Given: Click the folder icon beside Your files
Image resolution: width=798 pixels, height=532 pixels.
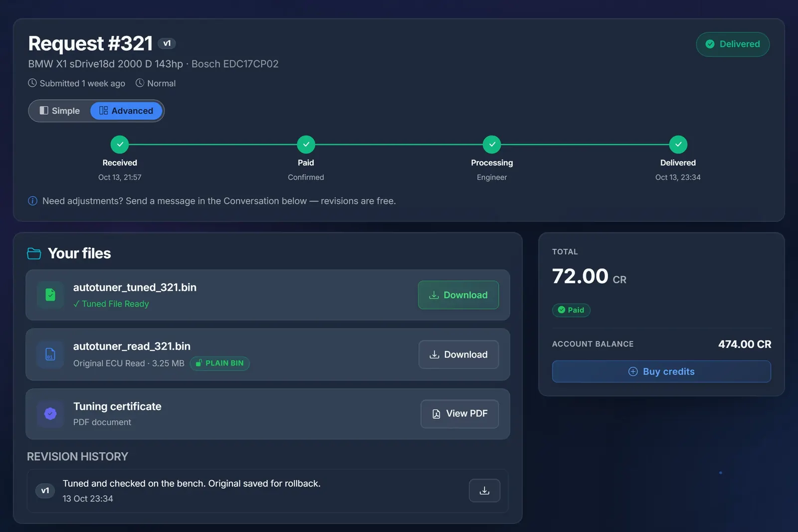Looking at the screenshot, I should pos(34,253).
